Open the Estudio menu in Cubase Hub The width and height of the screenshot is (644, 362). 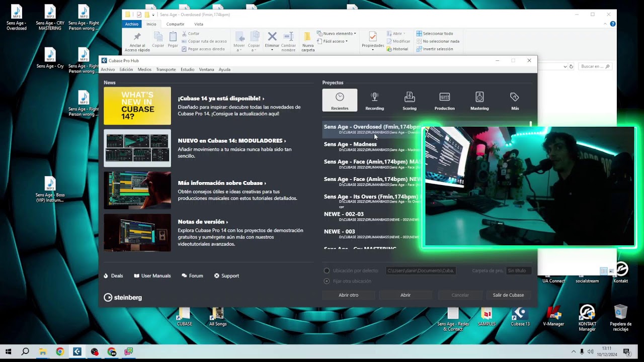point(187,69)
